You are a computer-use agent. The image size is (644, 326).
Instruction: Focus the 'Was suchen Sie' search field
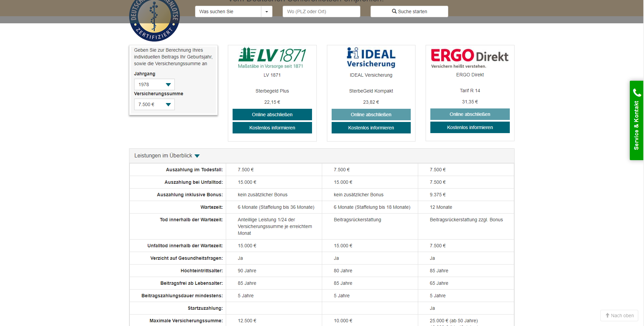(x=228, y=11)
